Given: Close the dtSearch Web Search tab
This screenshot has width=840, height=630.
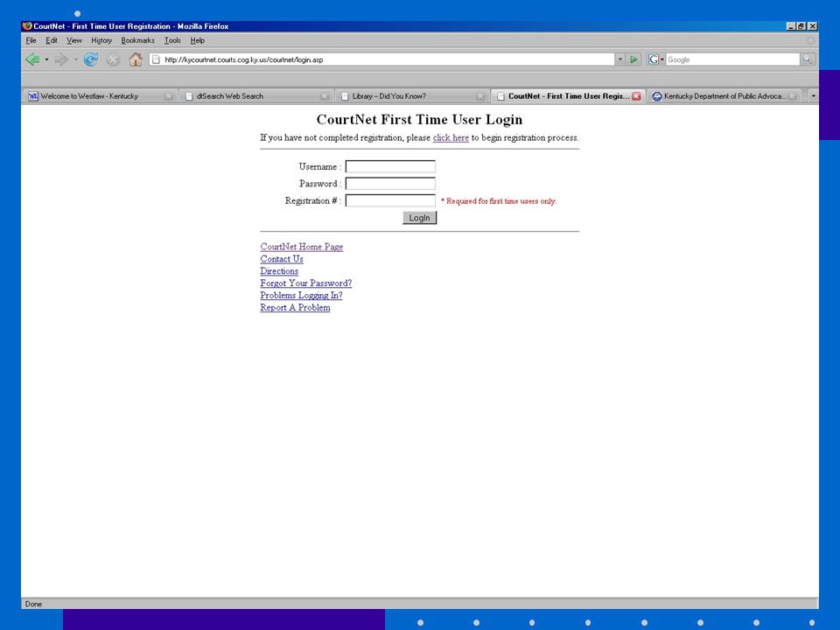Looking at the screenshot, I should click(x=325, y=96).
